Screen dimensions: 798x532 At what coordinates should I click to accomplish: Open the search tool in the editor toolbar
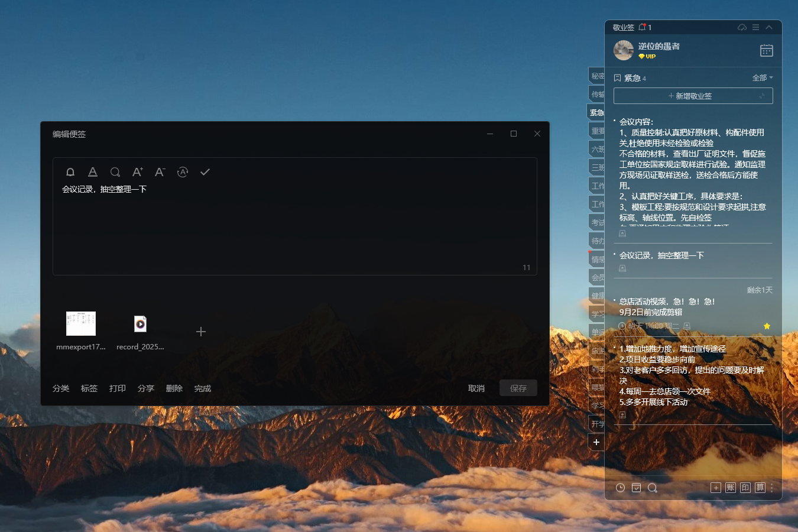[x=115, y=172]
